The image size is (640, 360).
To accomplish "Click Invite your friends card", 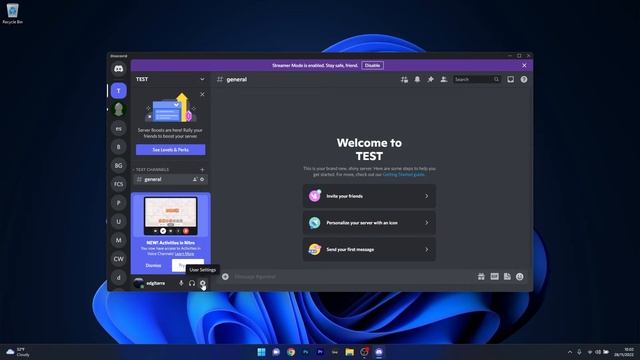I will pyautogui.click(x=369, y=196).
